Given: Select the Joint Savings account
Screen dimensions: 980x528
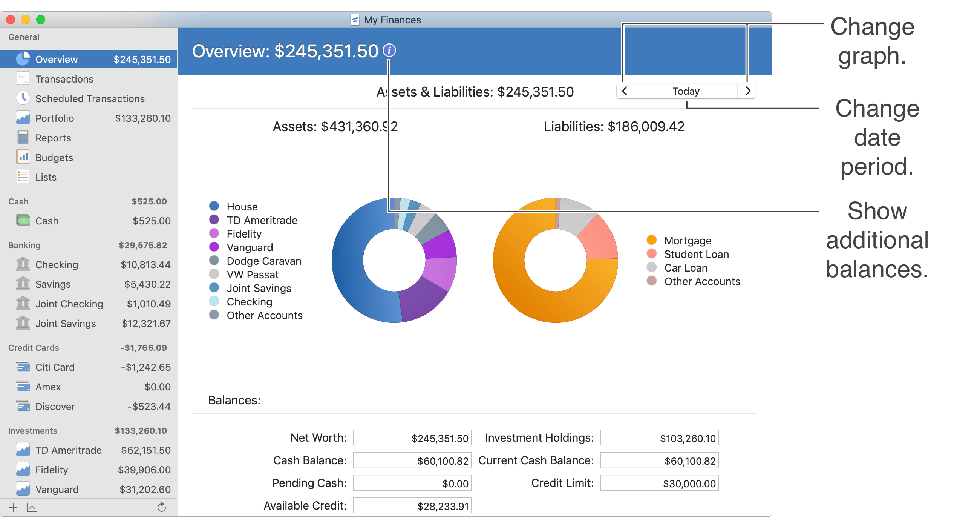Looking at the screenshot, I should click(66, 324).
